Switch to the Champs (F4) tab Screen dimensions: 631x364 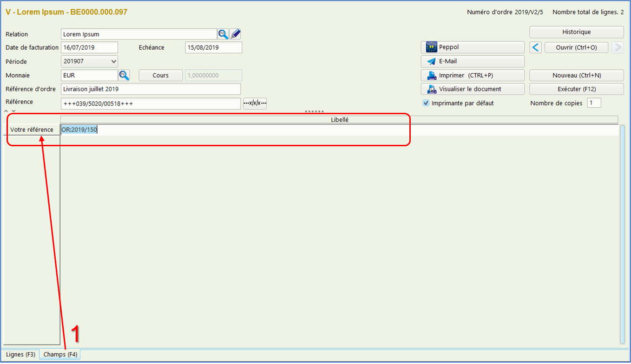coord(60,354)
